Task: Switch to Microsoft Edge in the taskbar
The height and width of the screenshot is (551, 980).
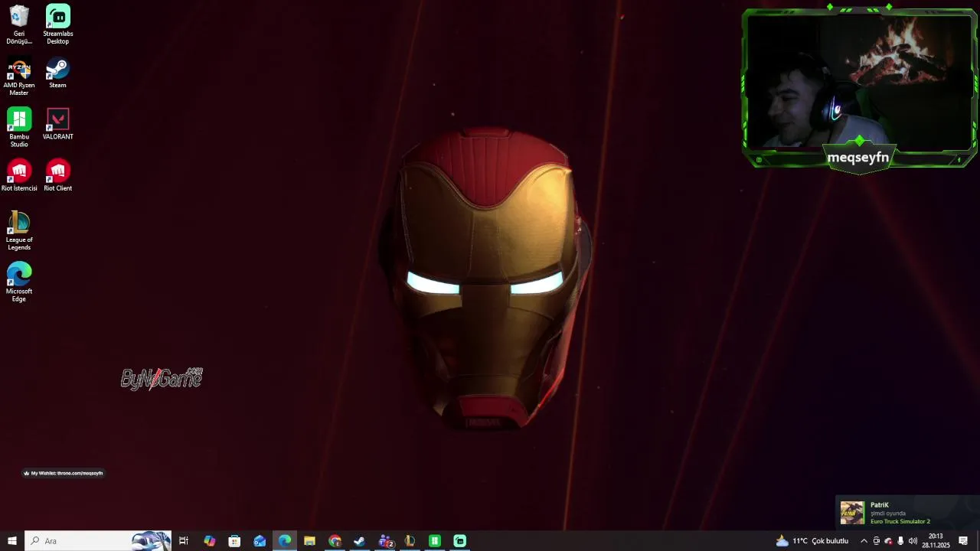Action: click(285, 541)
